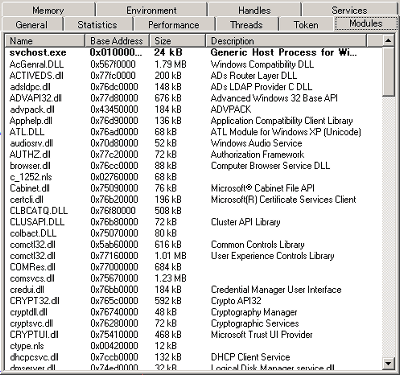Select the adsldpc.dll row

(193, 87)
